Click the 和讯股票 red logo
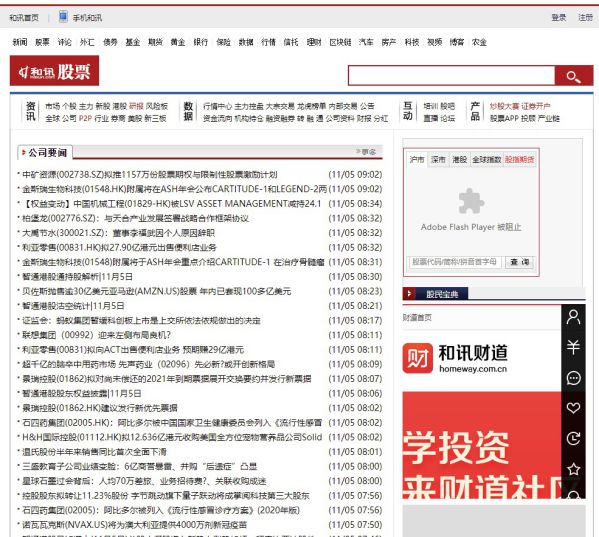The image size is (599, 537). point(54,71)
